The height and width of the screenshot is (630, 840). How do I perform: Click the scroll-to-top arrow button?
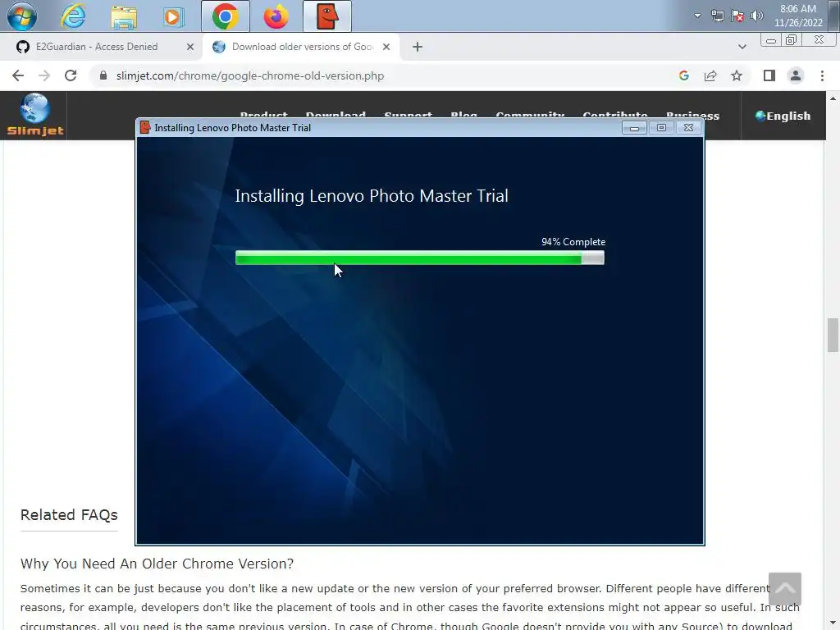pyautogui.click(x=785, y=589)
